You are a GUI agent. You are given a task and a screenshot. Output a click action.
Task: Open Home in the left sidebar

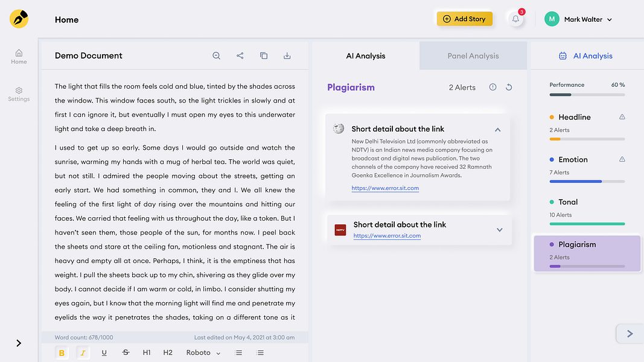19,57
